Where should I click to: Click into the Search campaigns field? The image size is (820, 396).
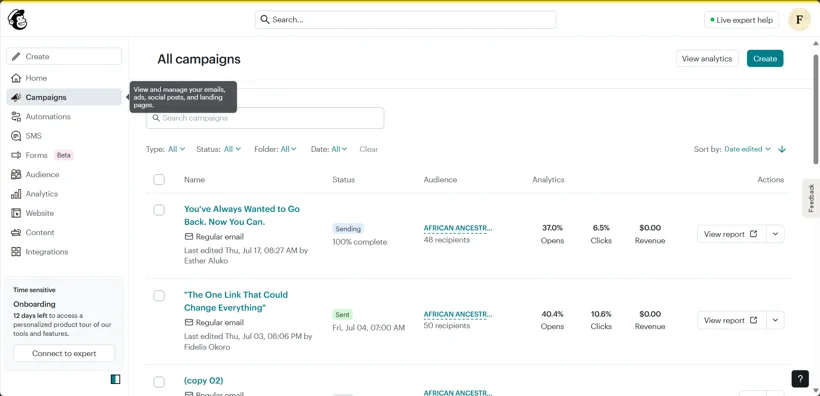coord(265,118)
